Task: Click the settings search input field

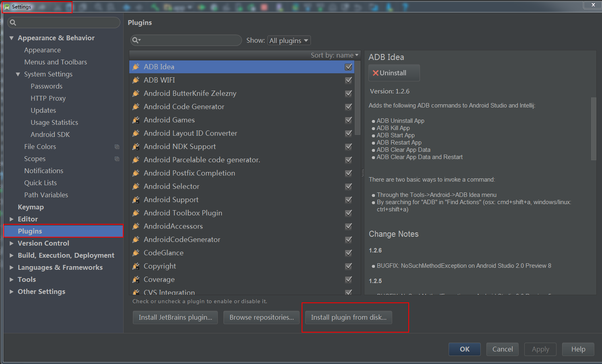Action: coord(64,23)
